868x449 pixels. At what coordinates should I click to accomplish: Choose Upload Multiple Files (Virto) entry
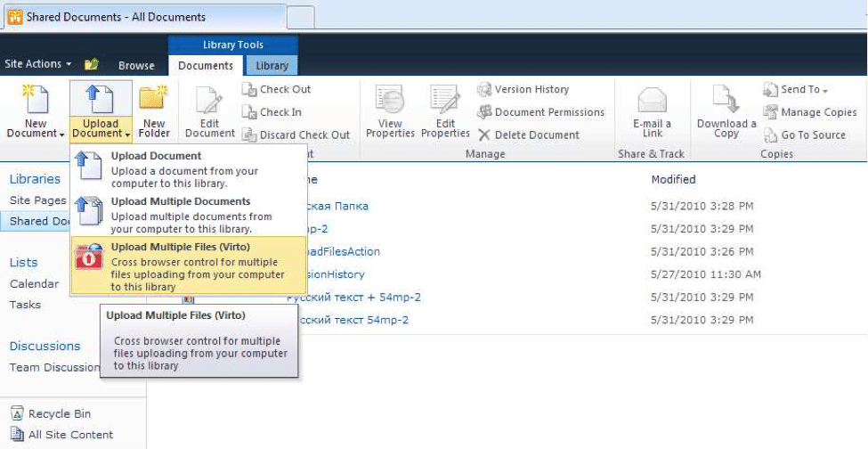point(188,265)
